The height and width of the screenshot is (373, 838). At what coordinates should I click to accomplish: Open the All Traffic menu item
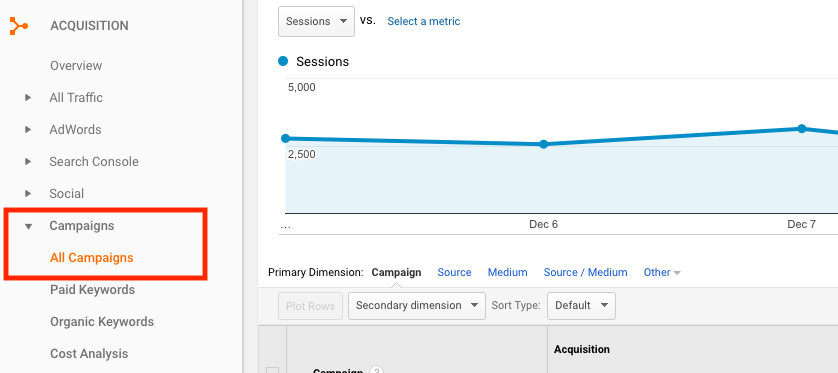(x=76, y=98)
